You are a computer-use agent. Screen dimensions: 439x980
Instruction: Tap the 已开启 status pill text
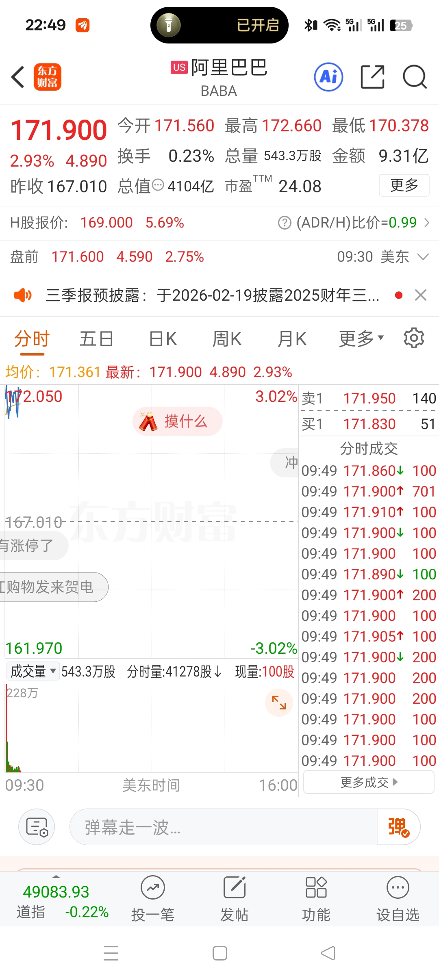pyautogui.click(x=258, y=25)
